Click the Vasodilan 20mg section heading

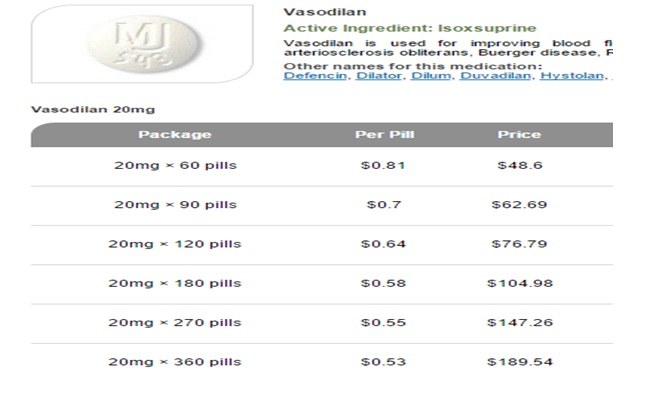click(93, 110)
